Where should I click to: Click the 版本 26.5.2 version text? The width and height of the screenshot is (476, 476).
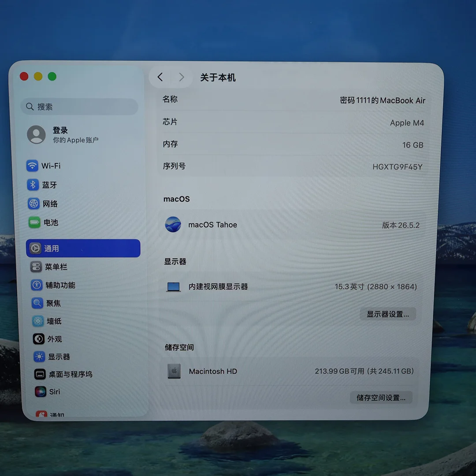400,225
